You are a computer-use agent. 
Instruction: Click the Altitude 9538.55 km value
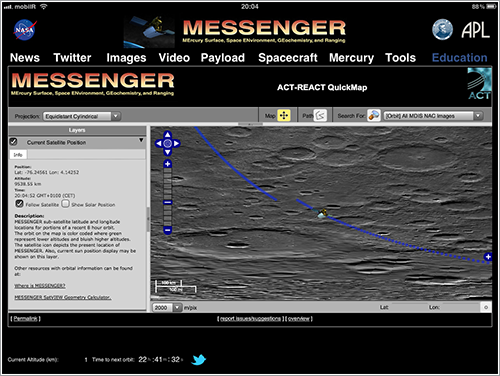tap(28, 184)
